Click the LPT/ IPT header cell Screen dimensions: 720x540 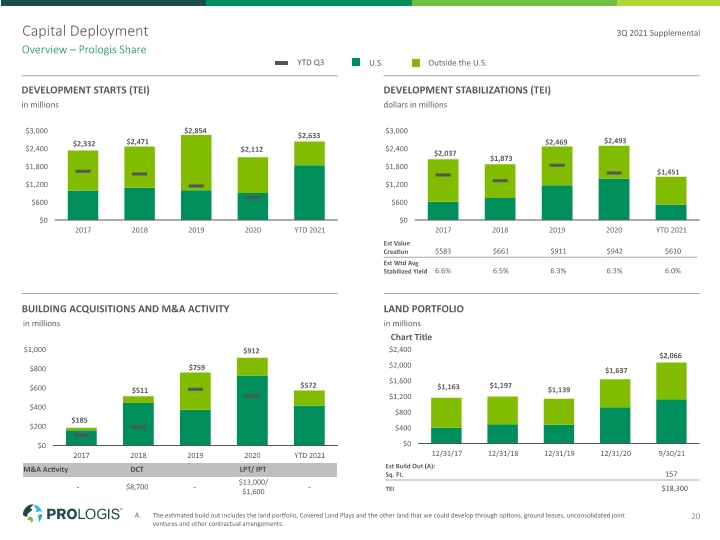tap(253, 469)
